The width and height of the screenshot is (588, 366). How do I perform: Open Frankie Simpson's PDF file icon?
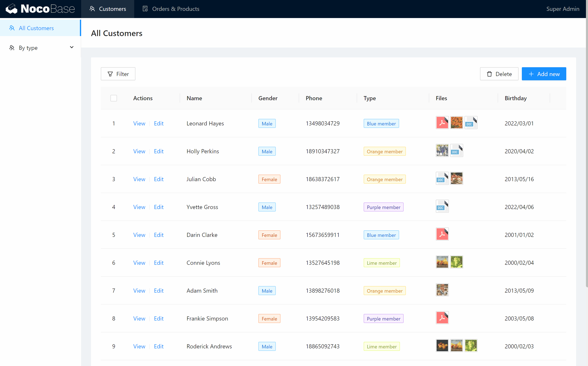coord(442,318)
